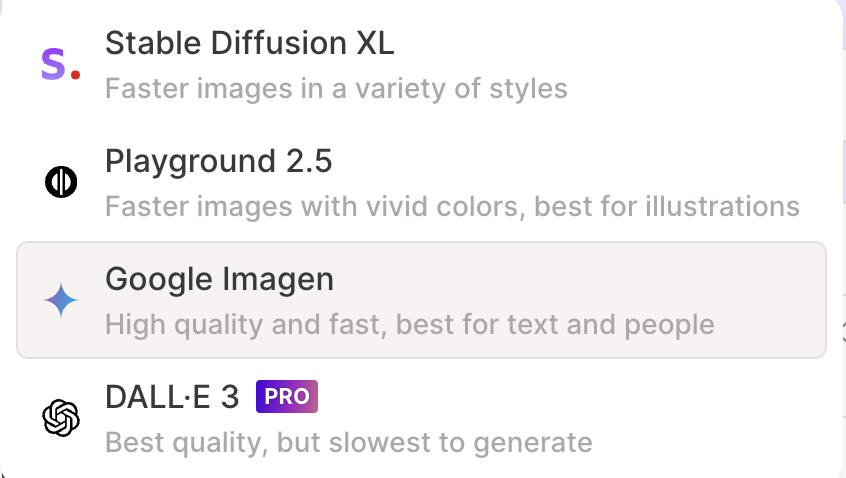Select the DALL·E 3 title text
Viewport: 846px width, 478px height.
click(172, 397)
